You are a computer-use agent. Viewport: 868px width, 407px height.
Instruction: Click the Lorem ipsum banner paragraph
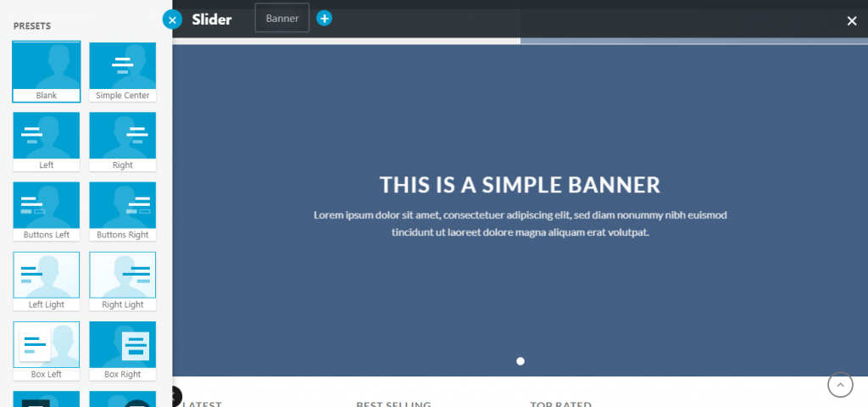point(520,224)
